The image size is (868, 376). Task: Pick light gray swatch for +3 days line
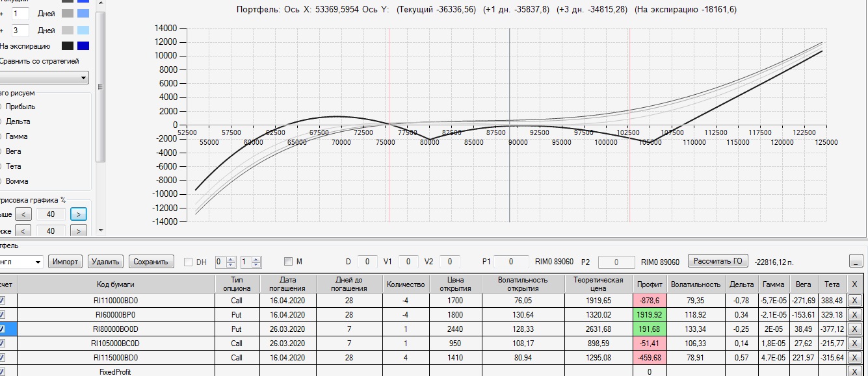[x=68, y=30]
